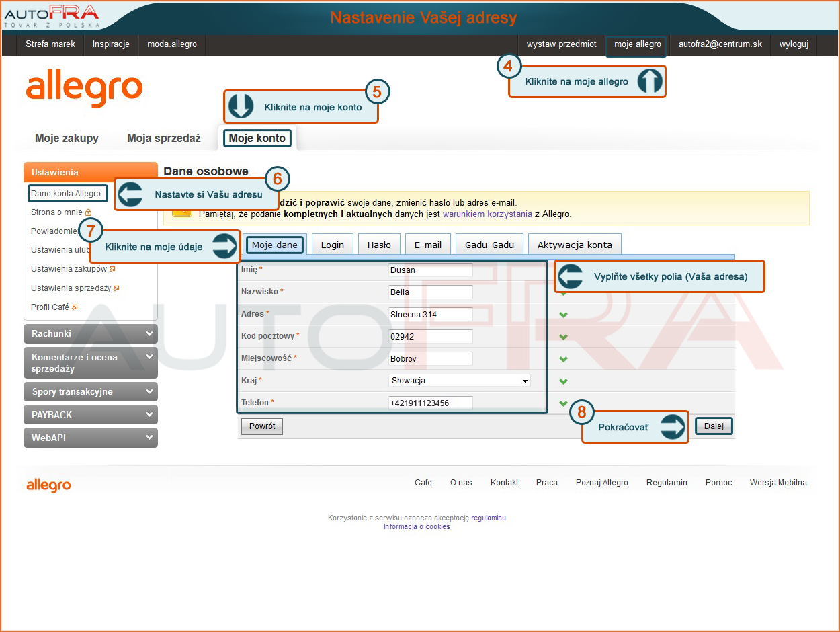This screenshot has height=632, width=840.
Task: Open Inspiracje in the top bar
Action: click(111, 44)
